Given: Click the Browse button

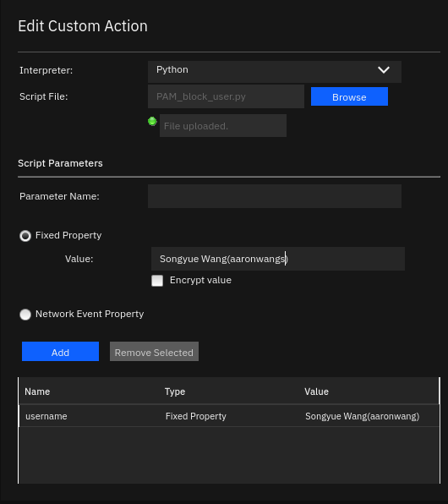Looking at the screenshot, I should click(x=349, y=96).
